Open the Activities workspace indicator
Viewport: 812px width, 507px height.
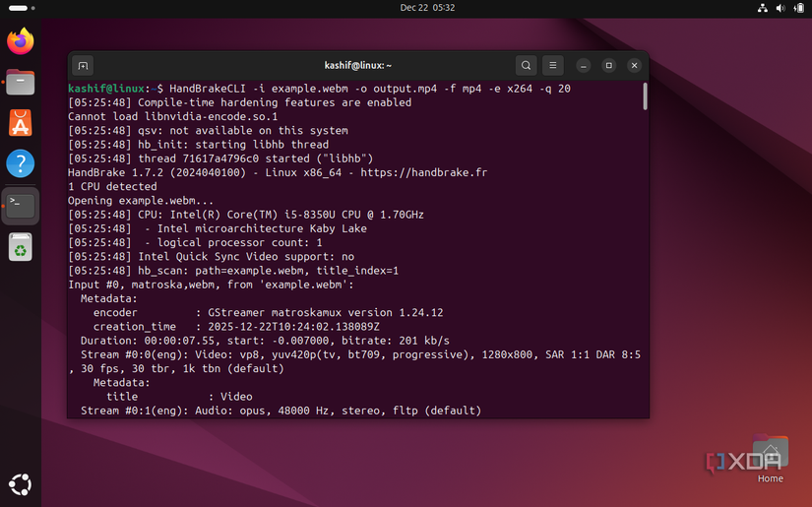coord(22,8)
